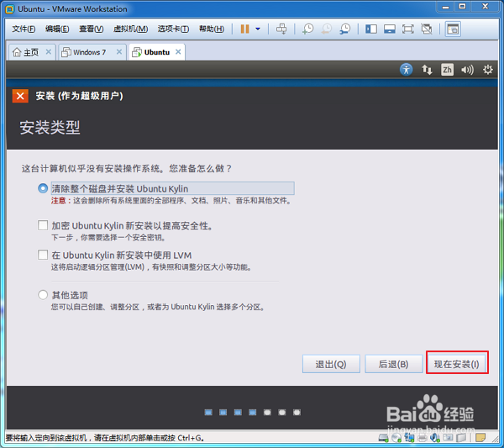Enter full screen mode
504x448 pixels.
pyautogui.click(x=408, y=29)
